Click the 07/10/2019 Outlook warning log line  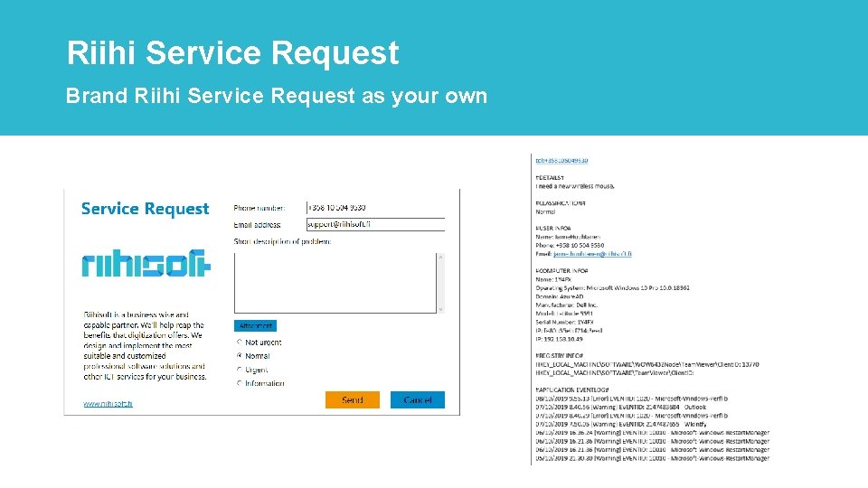(x=620, y=407)
